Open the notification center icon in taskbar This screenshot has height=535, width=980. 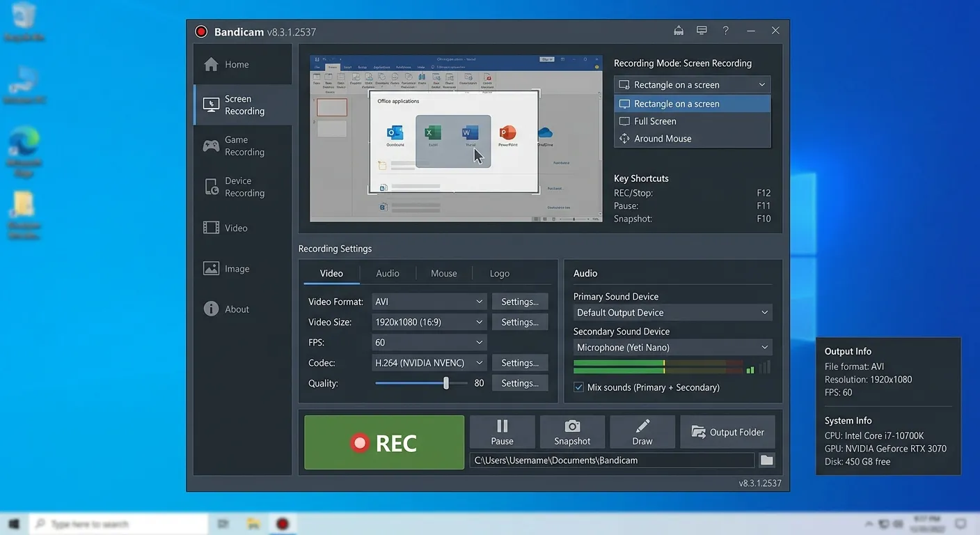tap(961, 524)
